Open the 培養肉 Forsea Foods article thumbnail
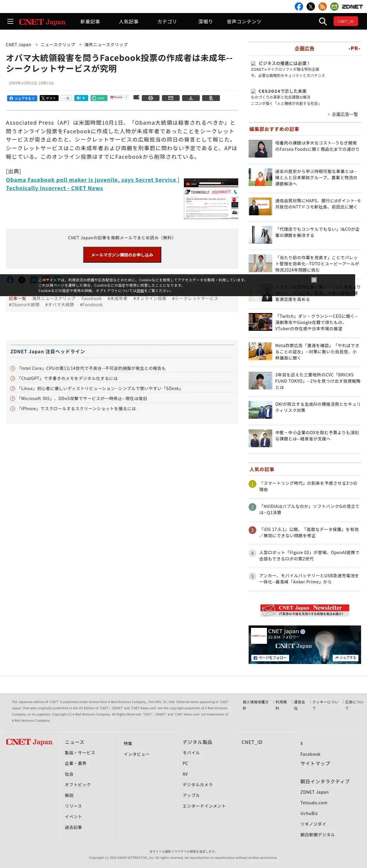This screenshot has width=367, height=868. [x=260, y=148]
